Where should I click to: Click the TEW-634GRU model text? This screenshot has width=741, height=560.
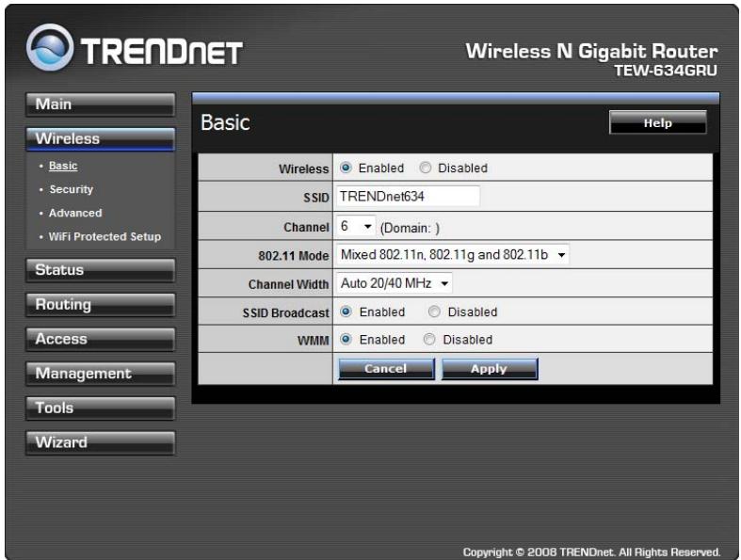[x=666, y=71]
